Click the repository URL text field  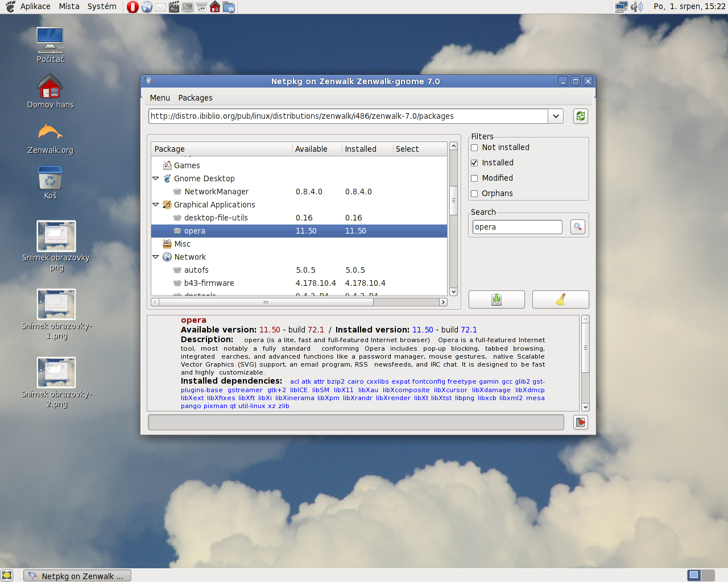(348, 116)
